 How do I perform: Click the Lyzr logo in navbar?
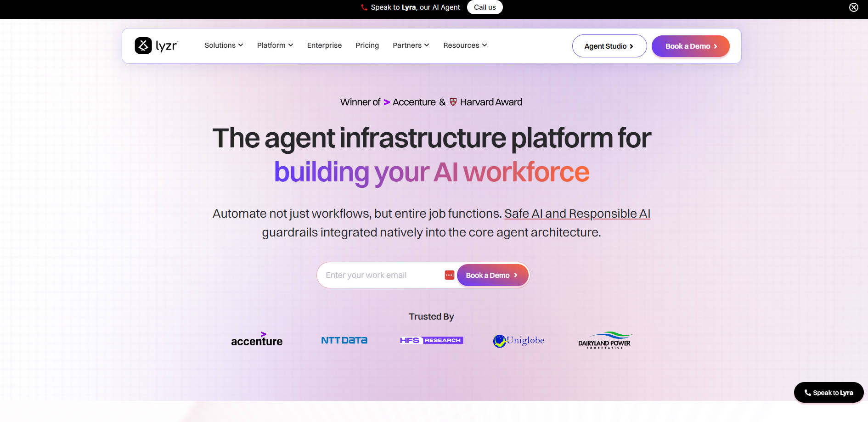pos(156,46)
